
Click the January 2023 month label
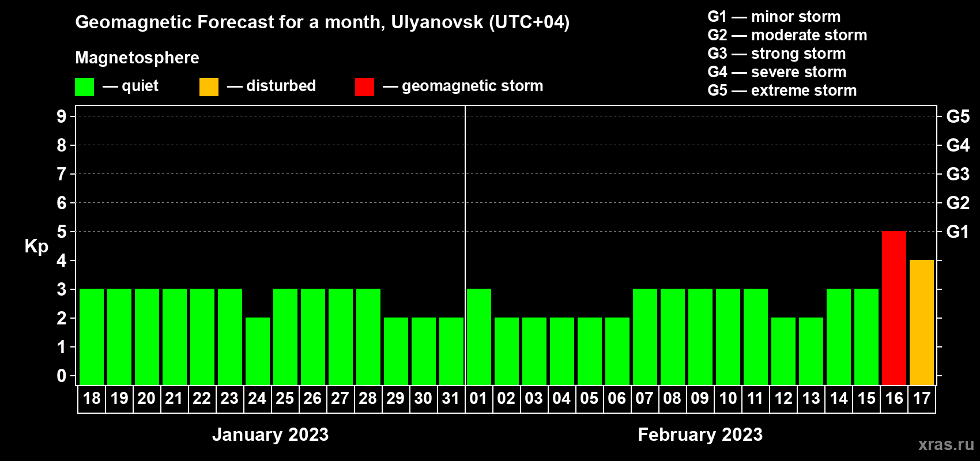270,434
